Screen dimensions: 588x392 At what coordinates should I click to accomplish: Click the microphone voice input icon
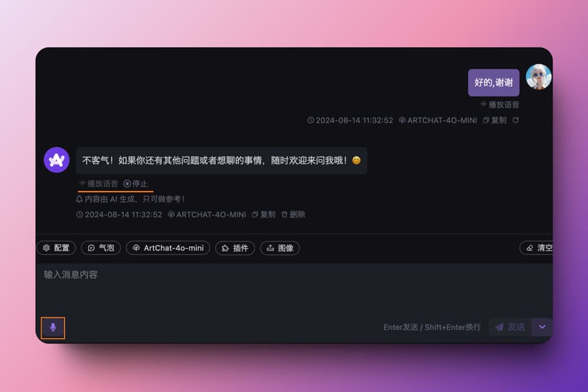(x=53, y=327)
